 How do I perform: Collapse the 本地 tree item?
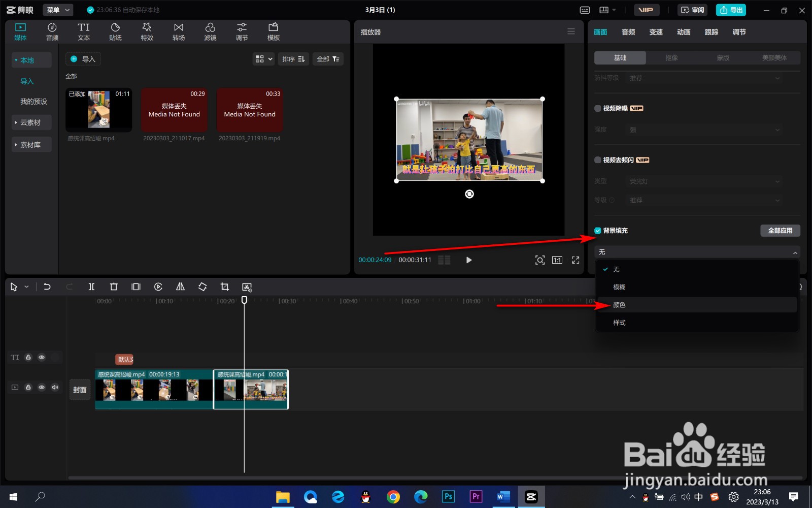(x=31, y=60)
